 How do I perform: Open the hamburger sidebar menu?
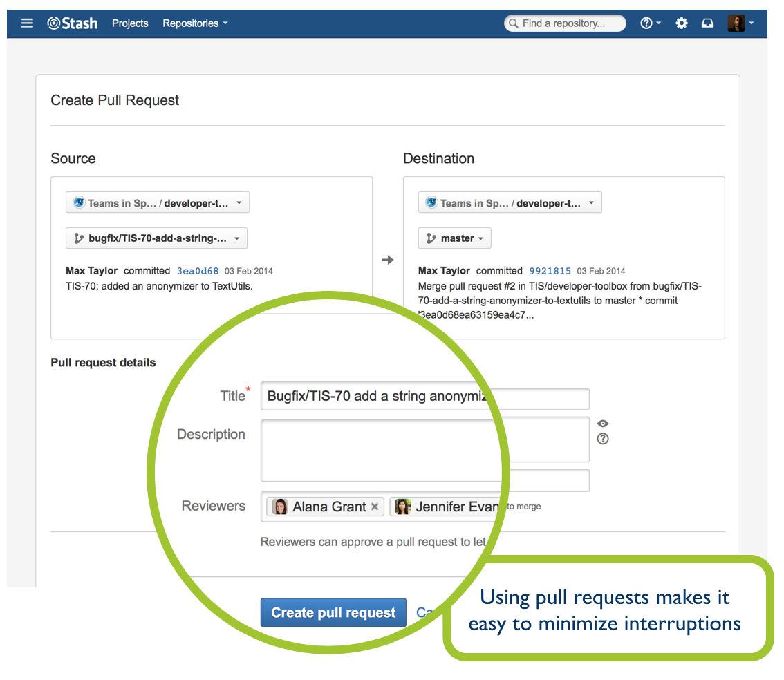point(27,23)
